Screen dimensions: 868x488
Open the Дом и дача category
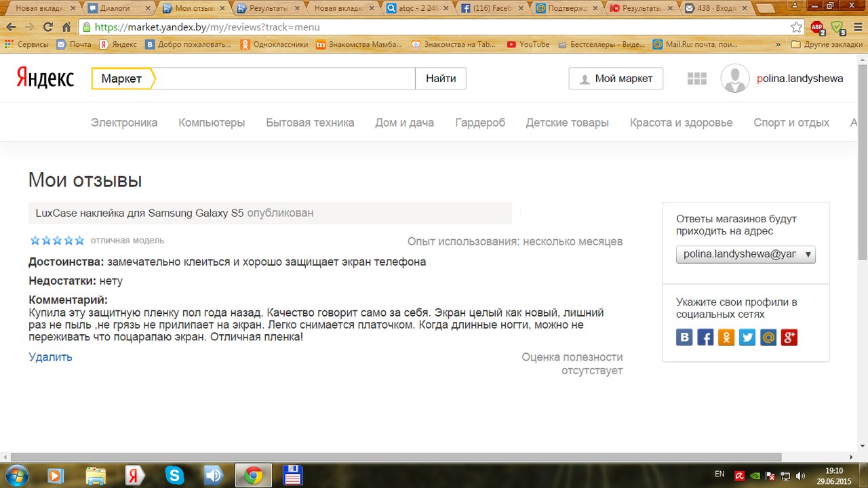point(404,123)
